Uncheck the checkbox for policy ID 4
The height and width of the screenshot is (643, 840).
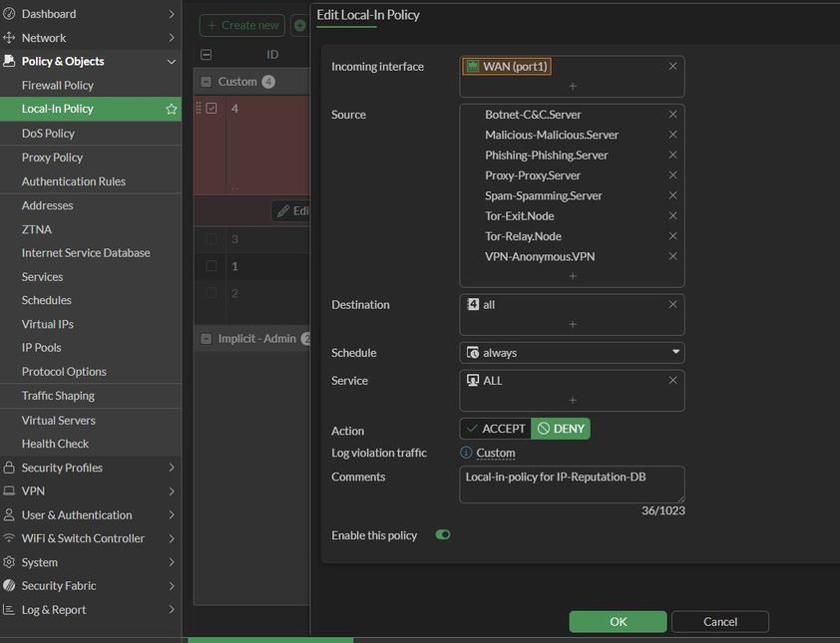click(x=211, y=109)
